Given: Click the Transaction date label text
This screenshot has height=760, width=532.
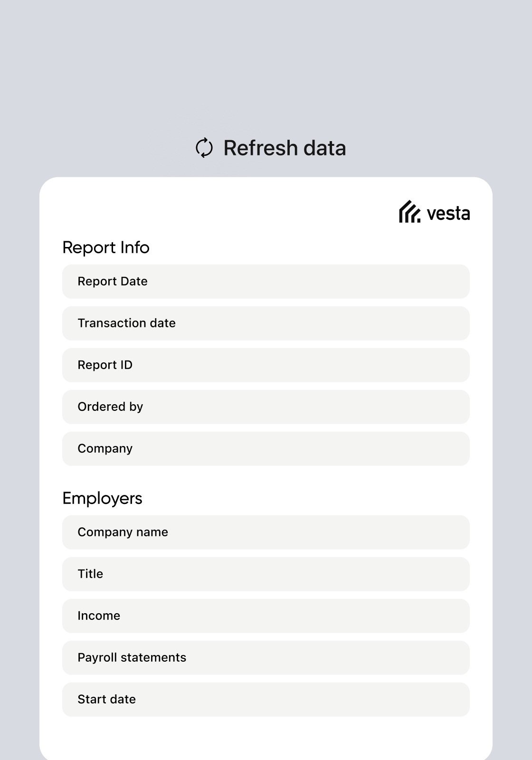Looking at the screenshot, I should tap(126, 323).
